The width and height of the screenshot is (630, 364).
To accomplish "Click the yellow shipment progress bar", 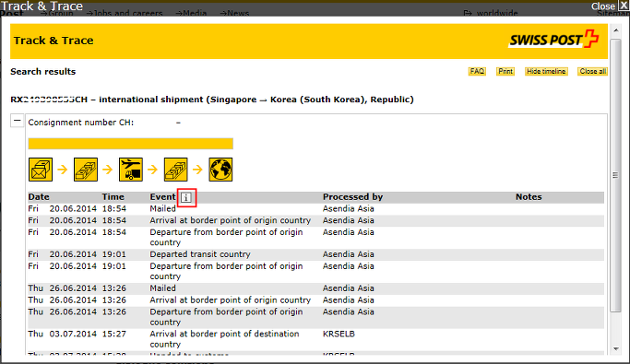I will tap(131, 144).
